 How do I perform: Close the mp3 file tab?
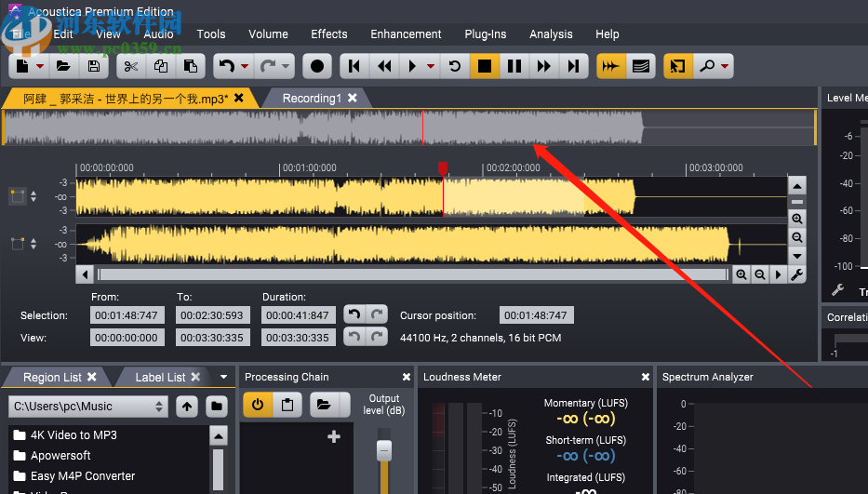(x=238, y=98)
